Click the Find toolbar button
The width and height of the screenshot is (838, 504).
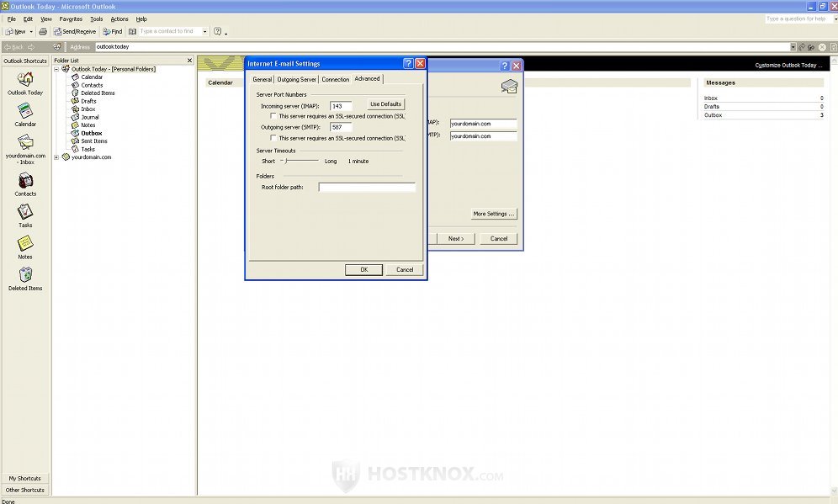(x=113, y=31)
